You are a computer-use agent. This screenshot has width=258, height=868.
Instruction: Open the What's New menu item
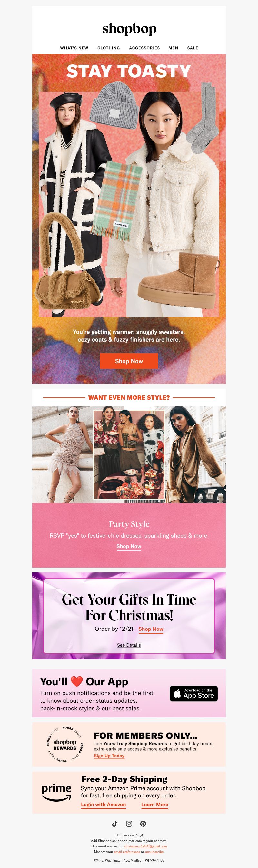pyautogui.click(x=74, y=48)
